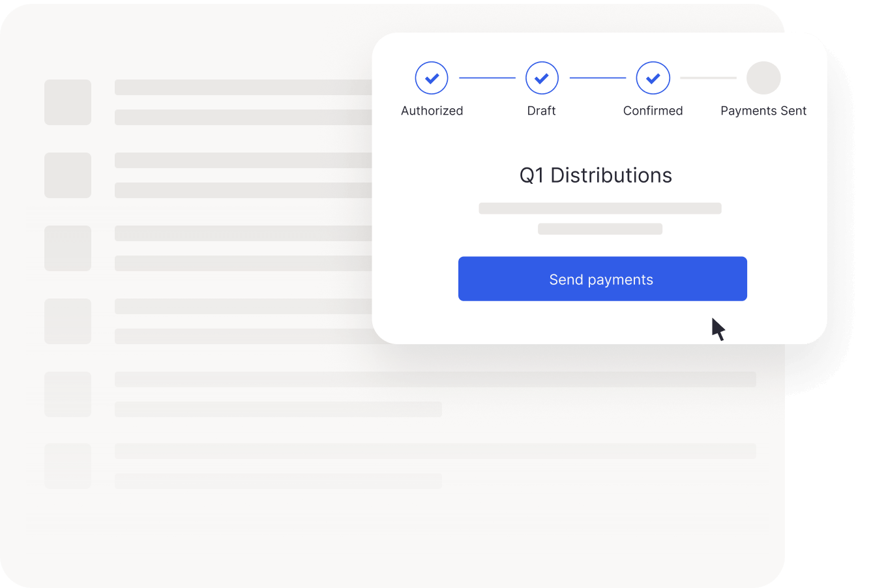This screenshot has width=886, height=588.
Task: Click the Authorized step label
Action: pyautogui.click(x=432, y=111)
